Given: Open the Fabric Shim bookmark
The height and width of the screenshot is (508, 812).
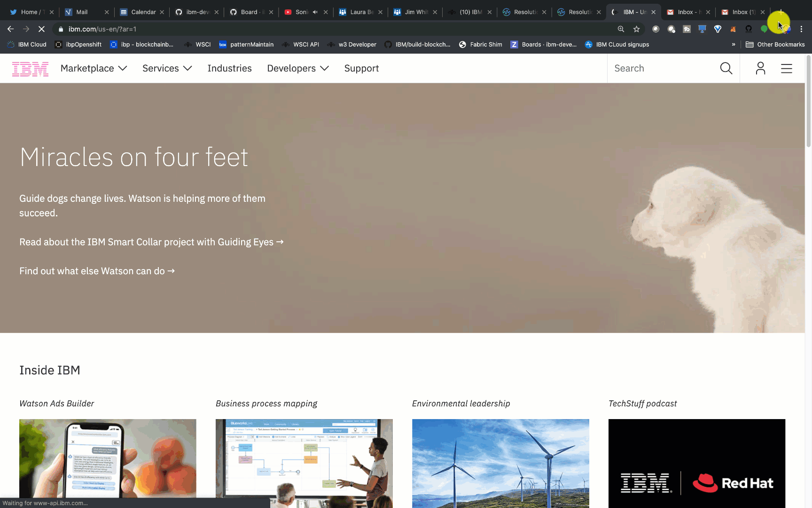Looking at the screenshot, I should (x=480, y=45).
